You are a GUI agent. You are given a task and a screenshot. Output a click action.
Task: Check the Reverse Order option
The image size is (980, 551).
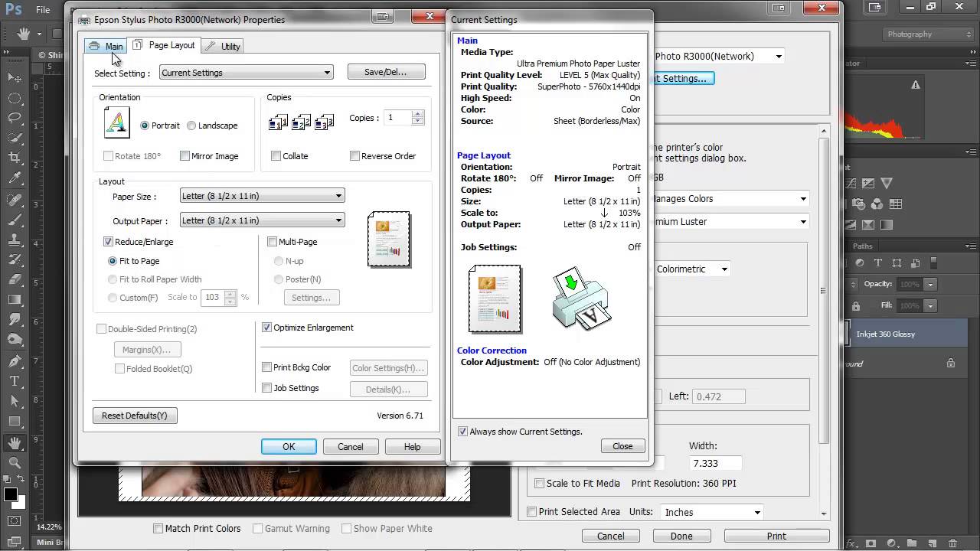(x=354, y=156)
